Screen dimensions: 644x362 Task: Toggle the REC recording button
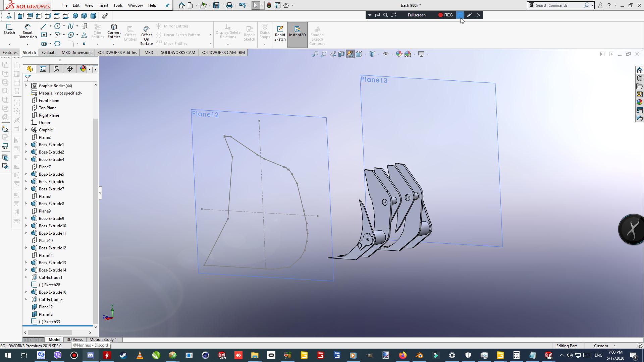coord(445,15)
